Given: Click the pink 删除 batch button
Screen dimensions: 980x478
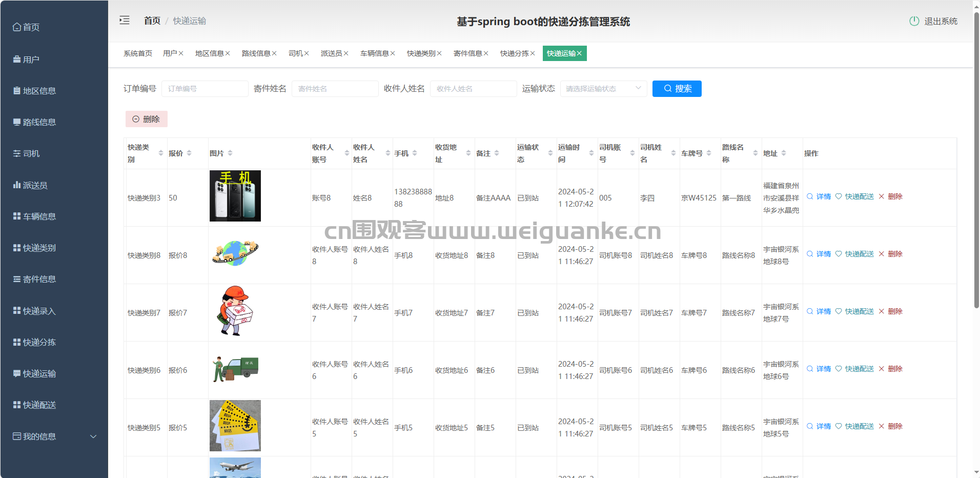Looking at the screenshot, I should [147, 119].
